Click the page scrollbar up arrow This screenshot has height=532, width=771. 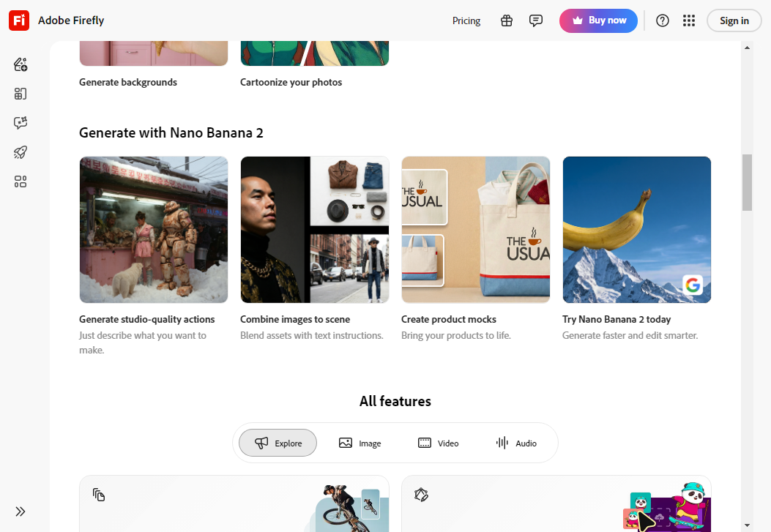click(x=747, y=48)
